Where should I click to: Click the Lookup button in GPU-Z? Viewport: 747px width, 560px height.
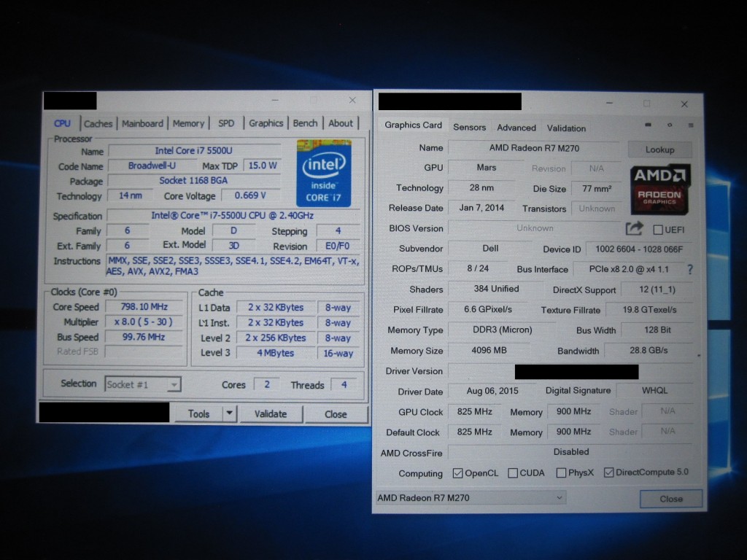659,150
